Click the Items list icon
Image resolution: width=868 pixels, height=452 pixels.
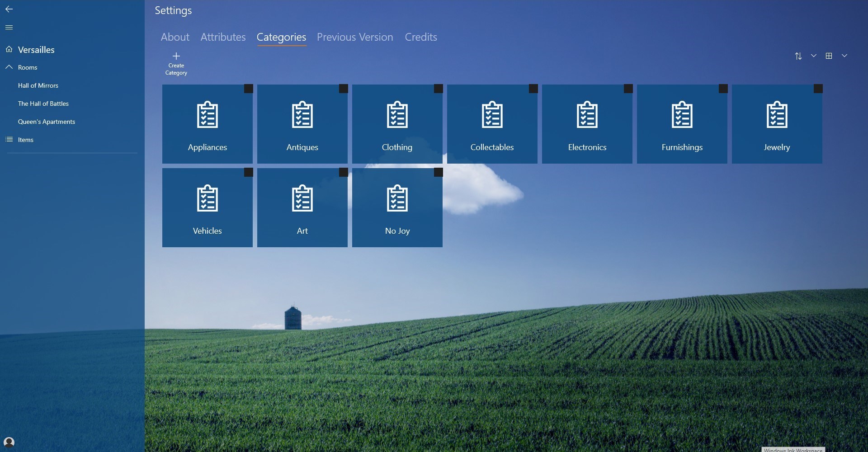[x=9, y=139]
